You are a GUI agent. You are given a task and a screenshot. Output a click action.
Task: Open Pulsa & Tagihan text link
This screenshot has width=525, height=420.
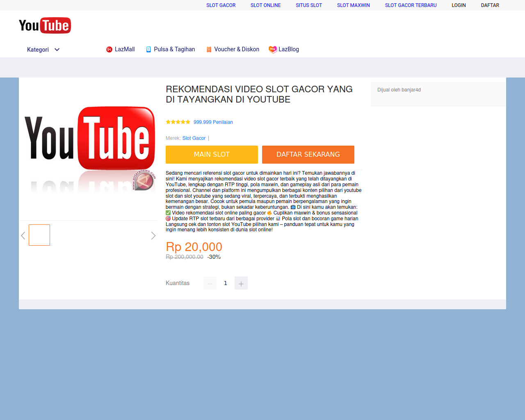[x=174, y=49]
